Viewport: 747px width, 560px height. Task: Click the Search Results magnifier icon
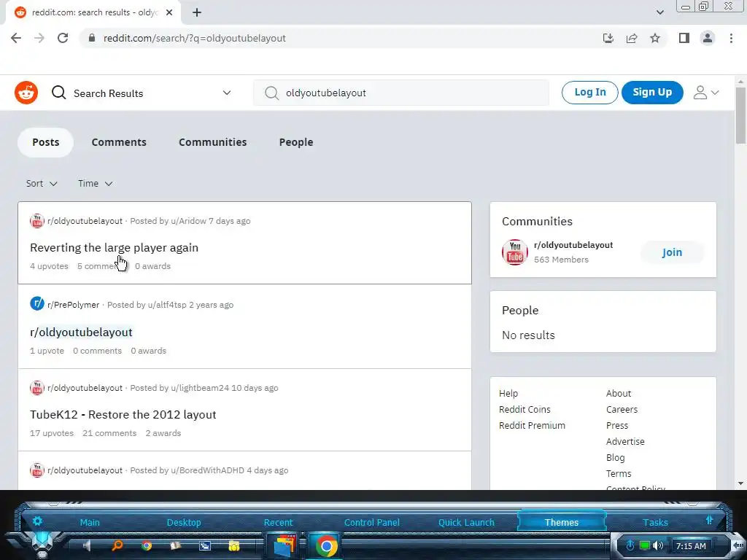click(58, 93)
